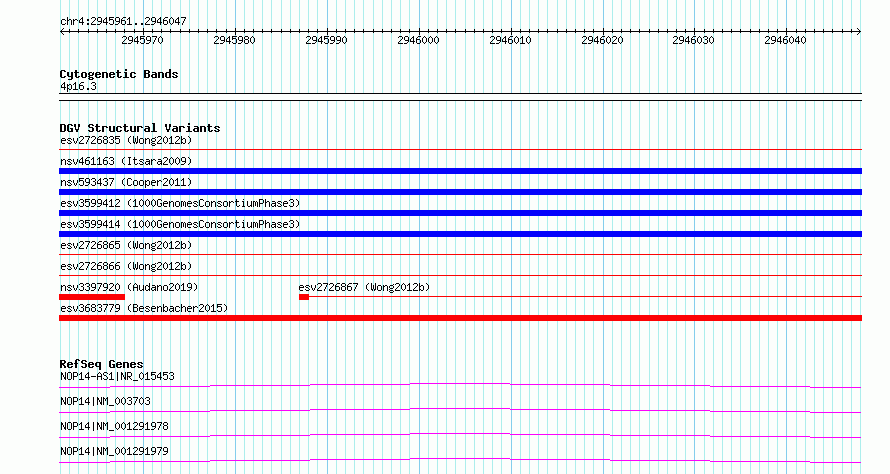Screen dimensions: 890x474
Task: Click the magenta line under NOP14|NM_001291979
Action: [460, 460]
